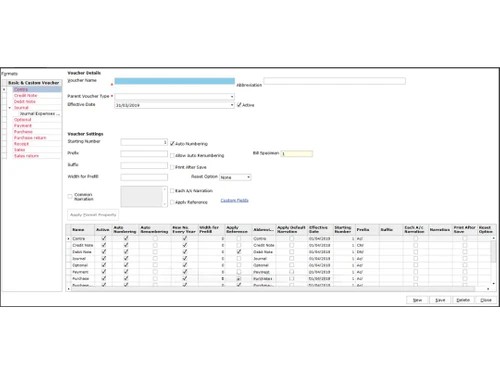500x375 pixels.
Task: Open the Reset Option dropdown
Action: click(248, 177)
